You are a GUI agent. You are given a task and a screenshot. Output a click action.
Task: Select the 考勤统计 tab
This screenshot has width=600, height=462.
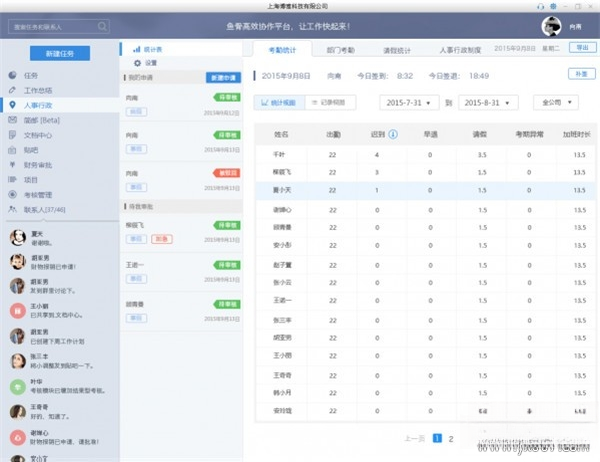coord(282,50)
